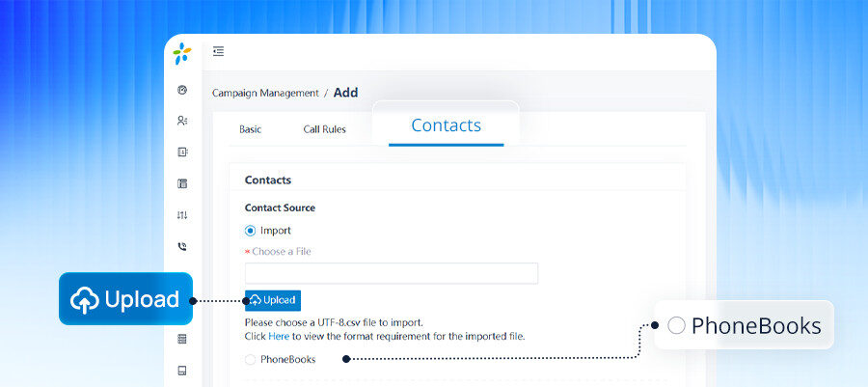Click the Here link for format requirements
This screenshot has height=387, width=868.
[x=279, y=336]
